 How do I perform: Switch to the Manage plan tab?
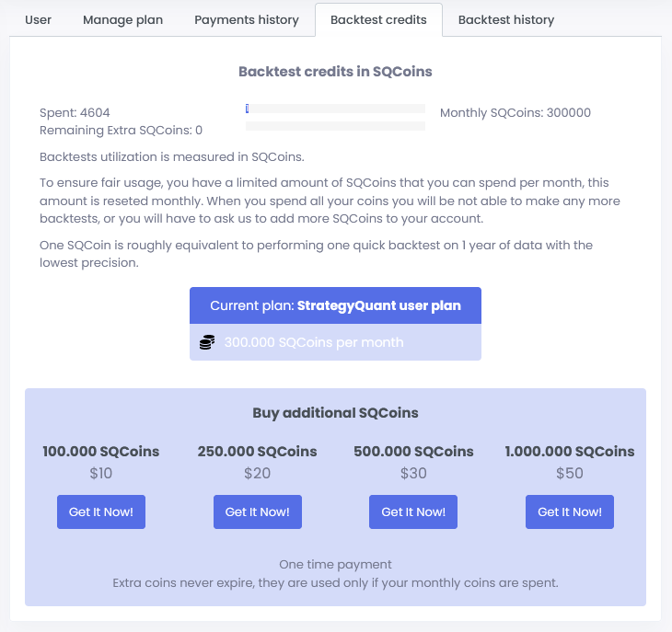click(123, 19)
